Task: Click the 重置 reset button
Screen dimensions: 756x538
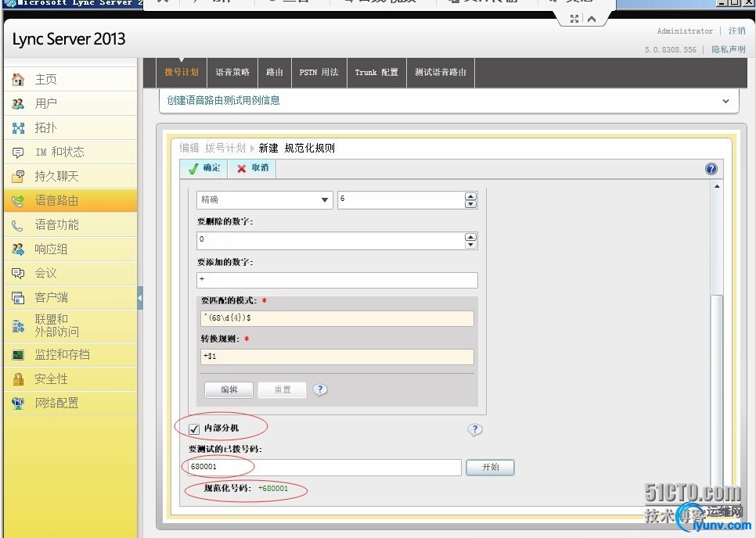Action: click(x=282, y=389)
